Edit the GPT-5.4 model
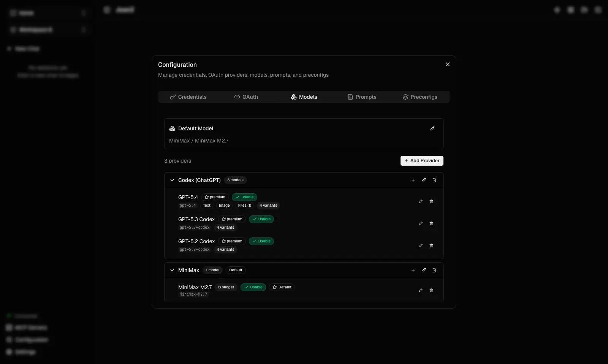 (421, 202)
